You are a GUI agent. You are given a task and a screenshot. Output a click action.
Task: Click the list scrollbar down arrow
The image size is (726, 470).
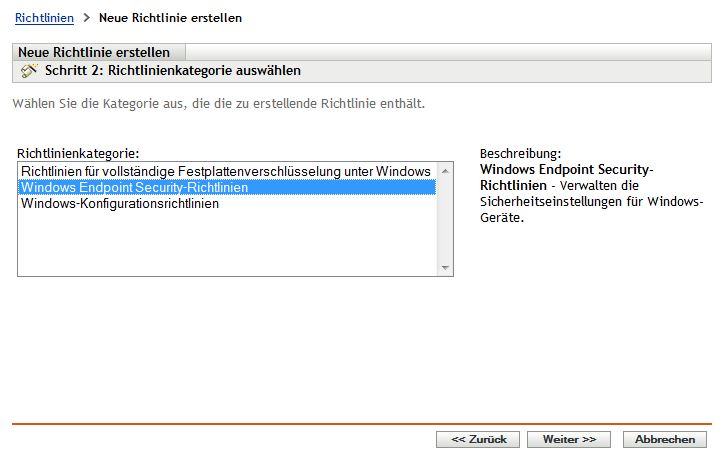[x=445, y=268]
